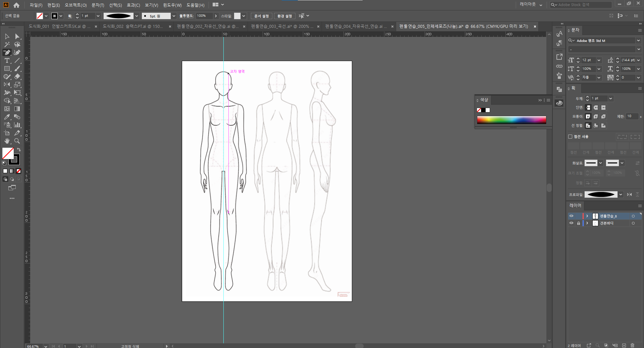The image size is (644, 348).
Task: Open the stroke 프로파일 dropdown
Action: [621, 195]
